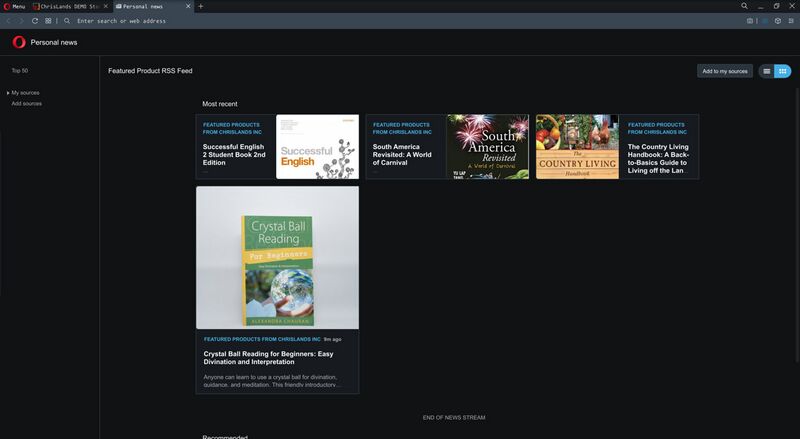Switch to list view layout
Image resolution: width=800 pixels, height=439 pixels.
[x=766, y=71]
